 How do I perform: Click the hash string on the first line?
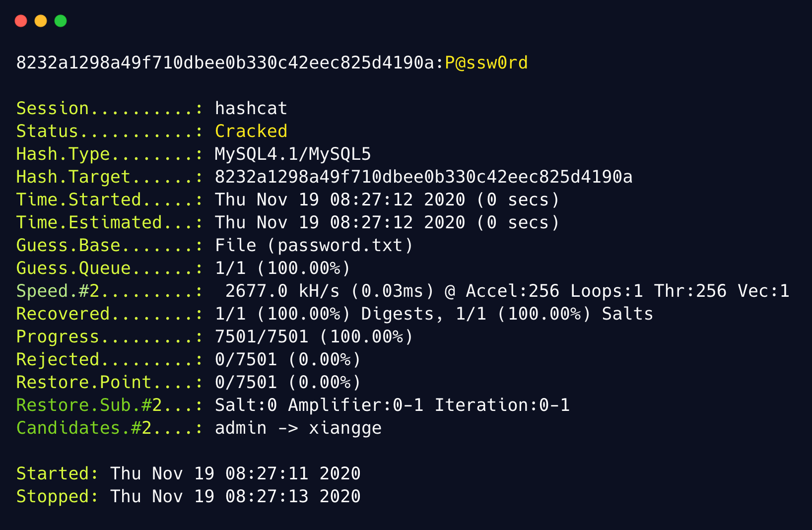tap(225, 63)
